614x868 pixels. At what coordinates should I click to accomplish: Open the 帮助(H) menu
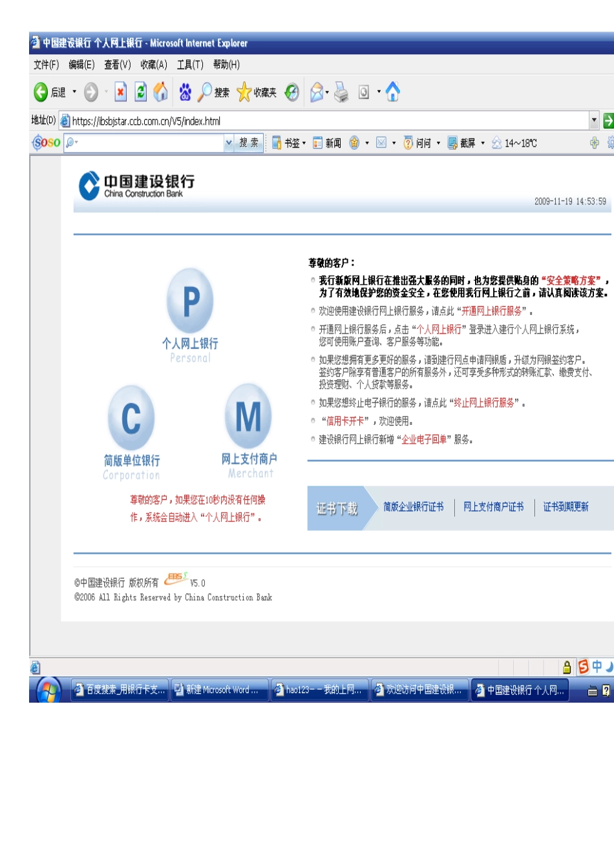click(x=226, y=65)
